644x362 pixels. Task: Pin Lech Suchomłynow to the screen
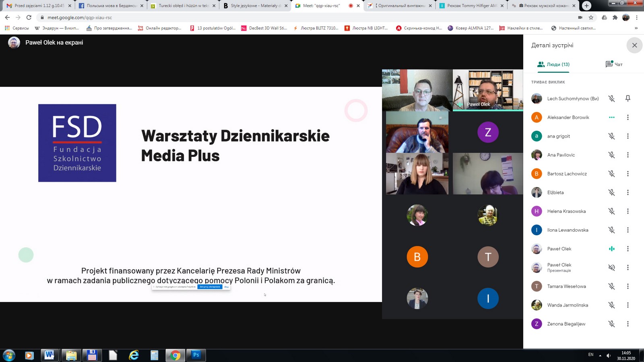627,99
